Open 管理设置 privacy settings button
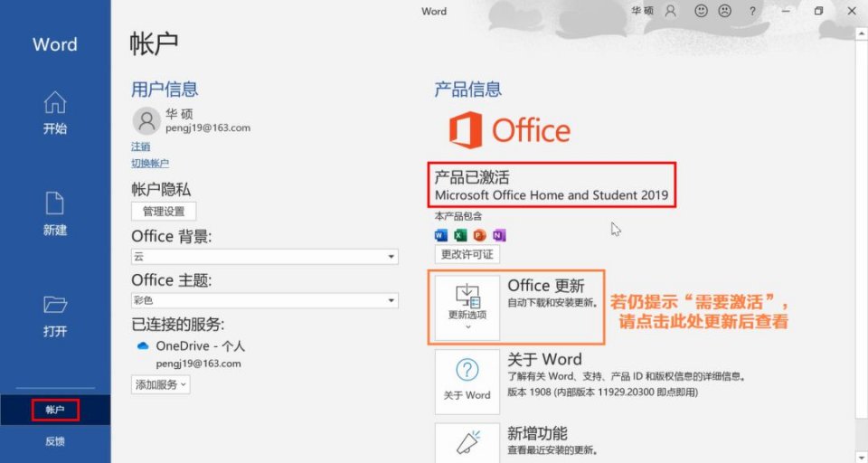 (164, 211)
